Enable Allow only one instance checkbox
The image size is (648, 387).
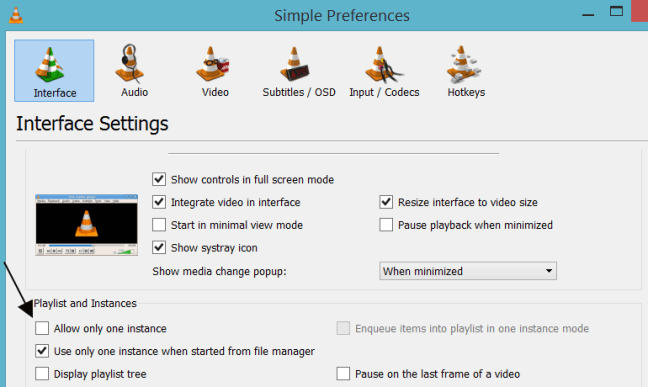click(x=42, y=328)
